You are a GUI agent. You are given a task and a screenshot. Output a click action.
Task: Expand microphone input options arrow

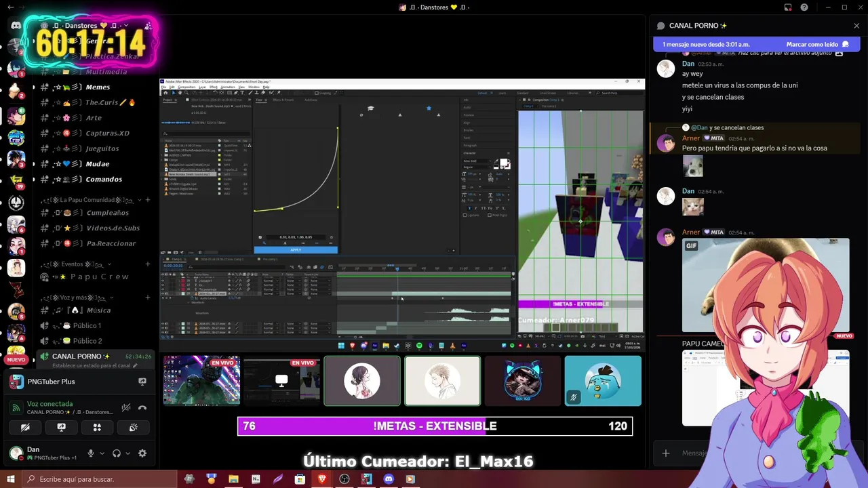click(102, 453)
